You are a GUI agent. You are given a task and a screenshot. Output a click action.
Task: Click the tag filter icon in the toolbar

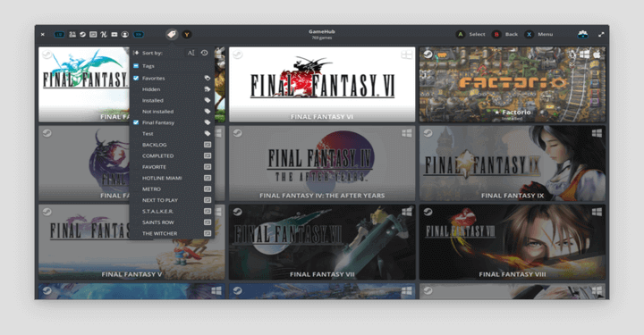click(x=172, y=35)
